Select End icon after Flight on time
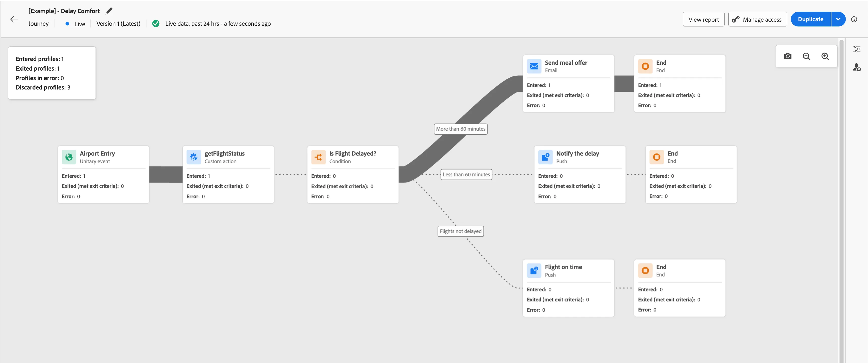Screen dimensions: 868x363 coord(645,271)
